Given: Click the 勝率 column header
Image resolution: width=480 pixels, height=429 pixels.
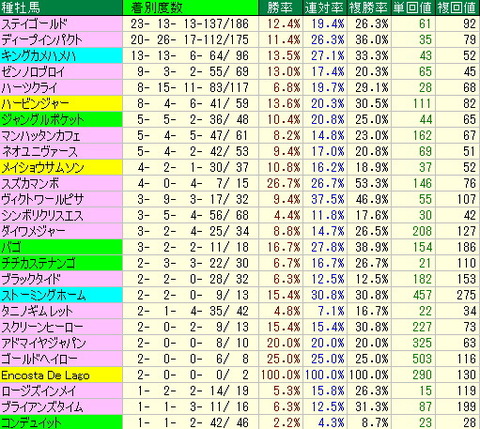Looking at the screenshot, I should coord(280,8).
